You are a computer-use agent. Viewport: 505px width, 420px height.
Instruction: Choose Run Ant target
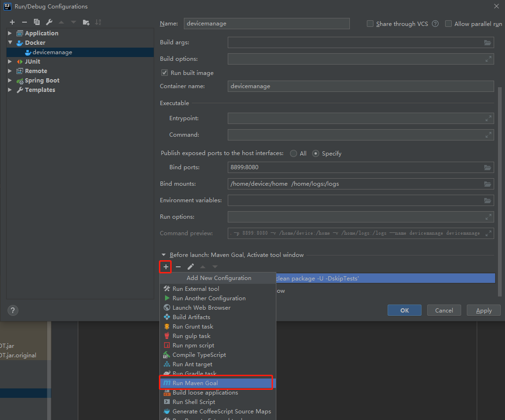click(218, 364)
